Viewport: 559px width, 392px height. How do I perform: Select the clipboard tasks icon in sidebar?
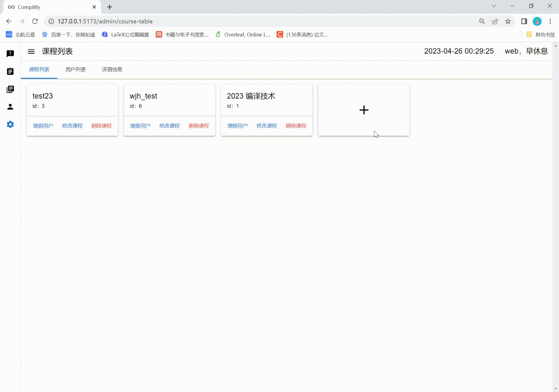coord(10,71)
